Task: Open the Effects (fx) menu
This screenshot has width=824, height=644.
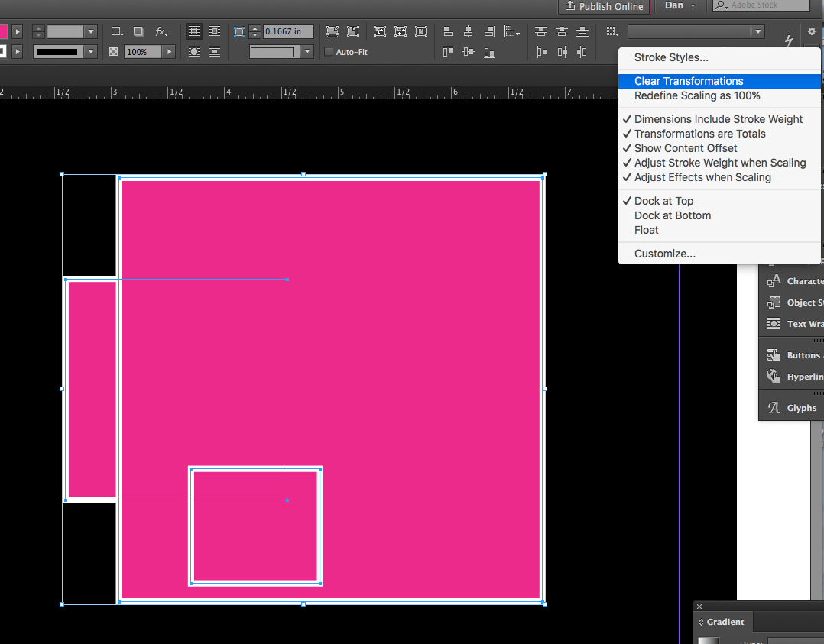Action: click(159, 31)
